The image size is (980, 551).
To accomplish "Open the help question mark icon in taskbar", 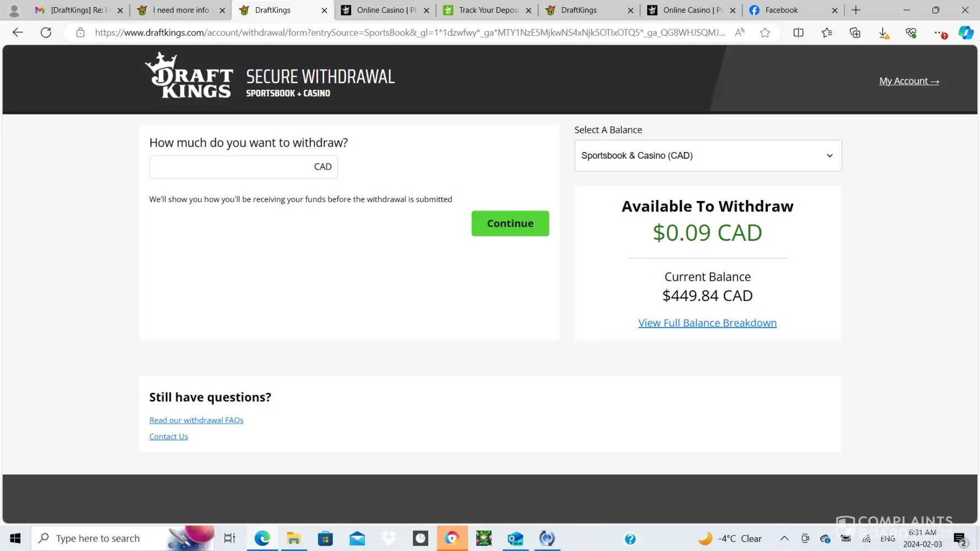I will 630,539.
